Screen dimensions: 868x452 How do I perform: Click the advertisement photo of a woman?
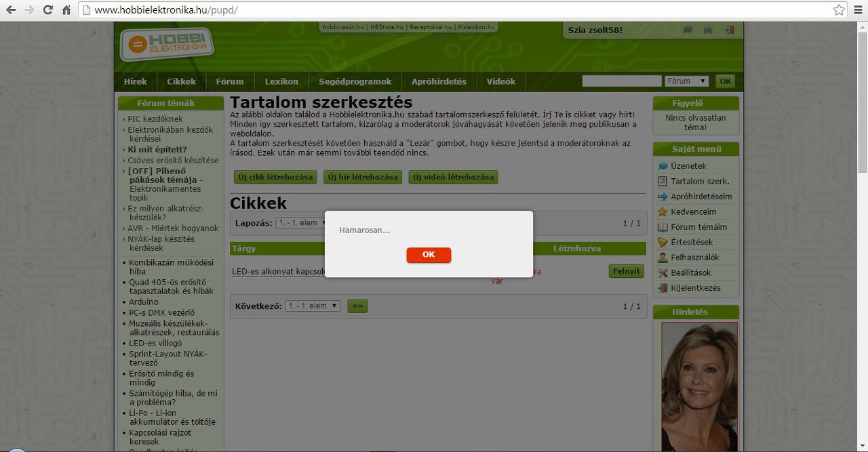click(699, 386)
